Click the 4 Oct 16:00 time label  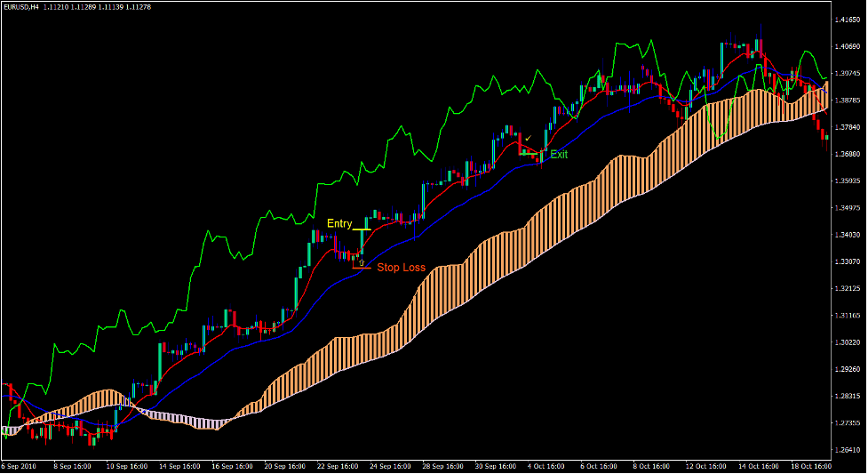(x=546, y=466)
